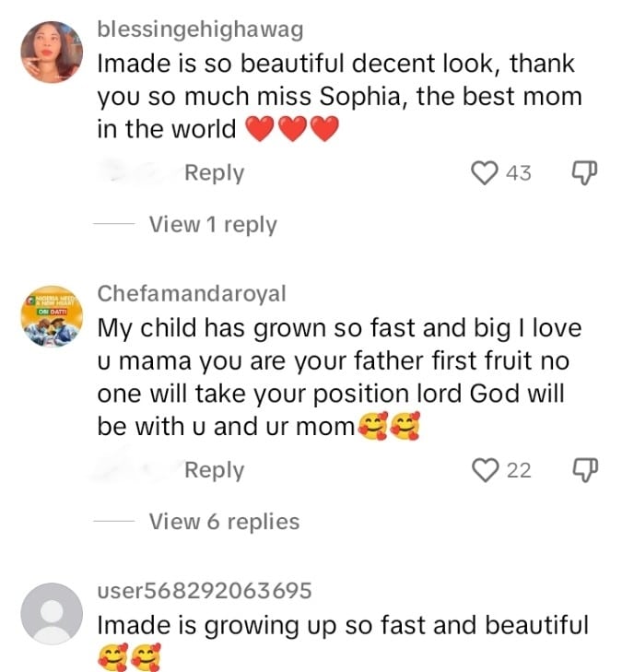Reply to blessingehighawag's comment
This screenshot has width=622, height=672.
point(214,172)
